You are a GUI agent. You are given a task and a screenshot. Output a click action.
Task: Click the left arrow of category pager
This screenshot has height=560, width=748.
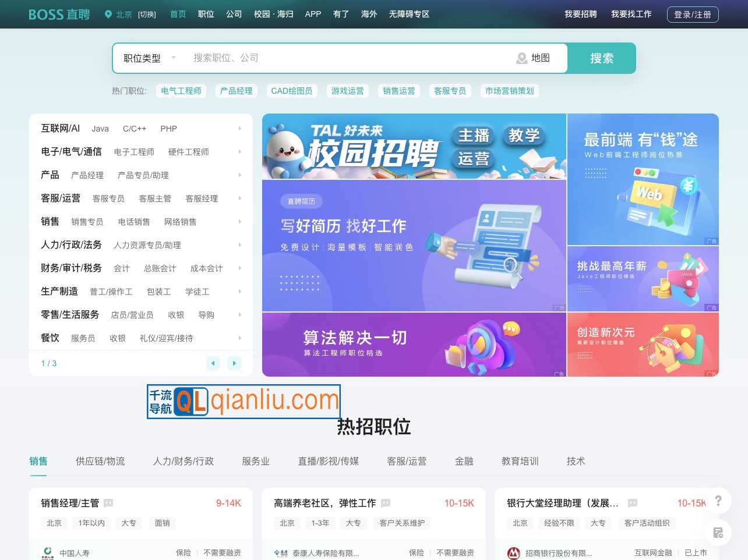click(x=213, y=363)
